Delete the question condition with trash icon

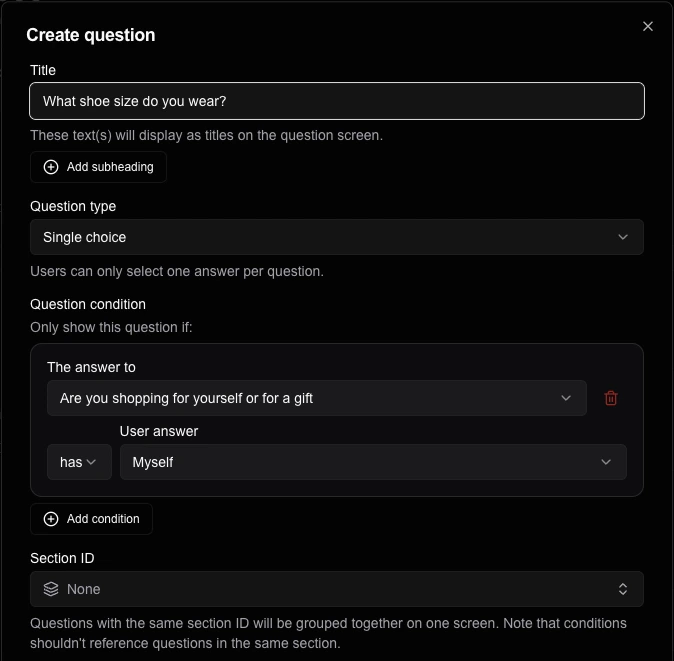pyautogui.click(x=611, y=398)
